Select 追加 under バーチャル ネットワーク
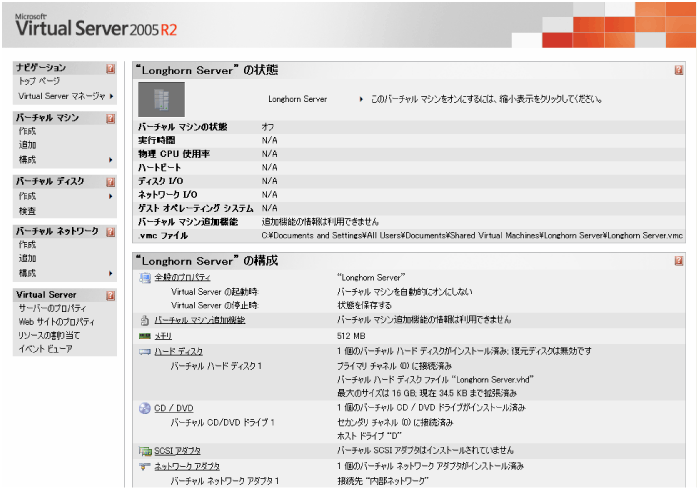 (x=27, y=258)
